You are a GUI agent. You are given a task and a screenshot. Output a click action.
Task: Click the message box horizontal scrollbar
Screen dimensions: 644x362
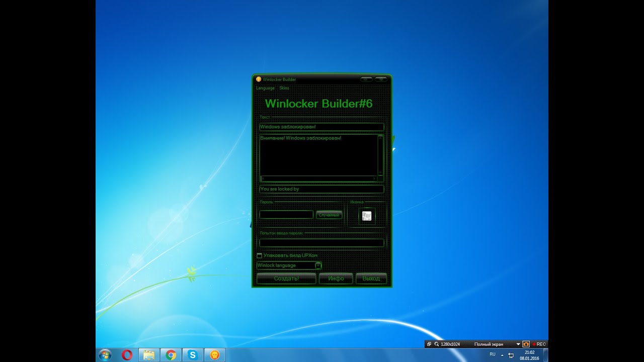318,178
